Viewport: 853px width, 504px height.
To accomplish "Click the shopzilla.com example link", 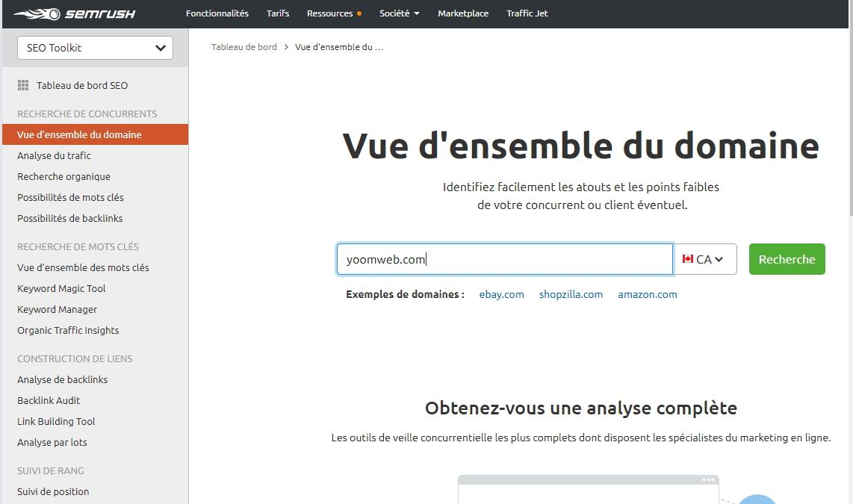I will 571,294.
